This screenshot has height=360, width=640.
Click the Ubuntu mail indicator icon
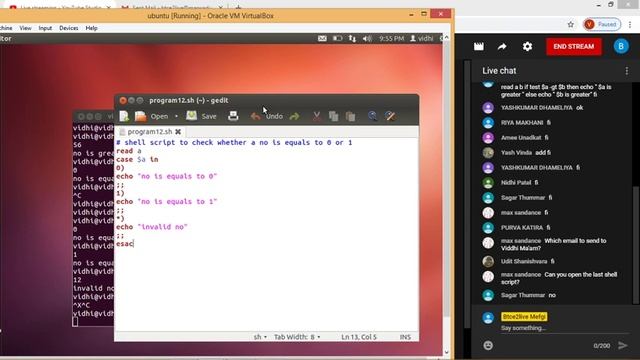click(x=322, y=38)
